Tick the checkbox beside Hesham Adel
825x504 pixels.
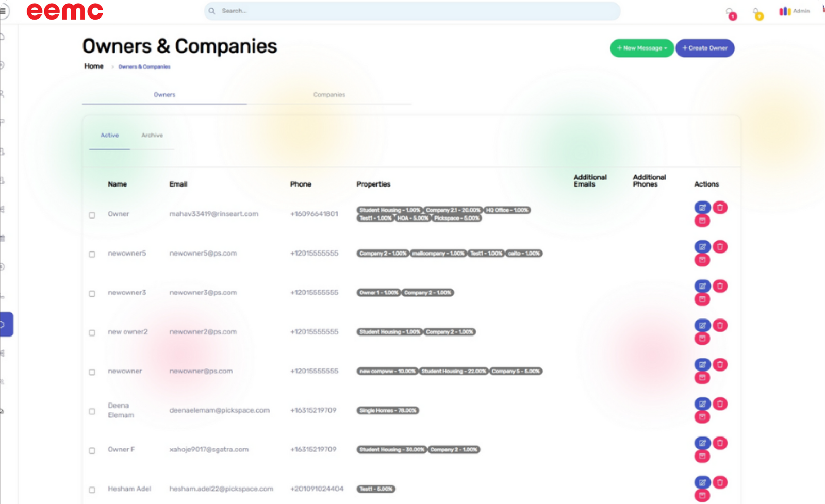tap(92, 490)
